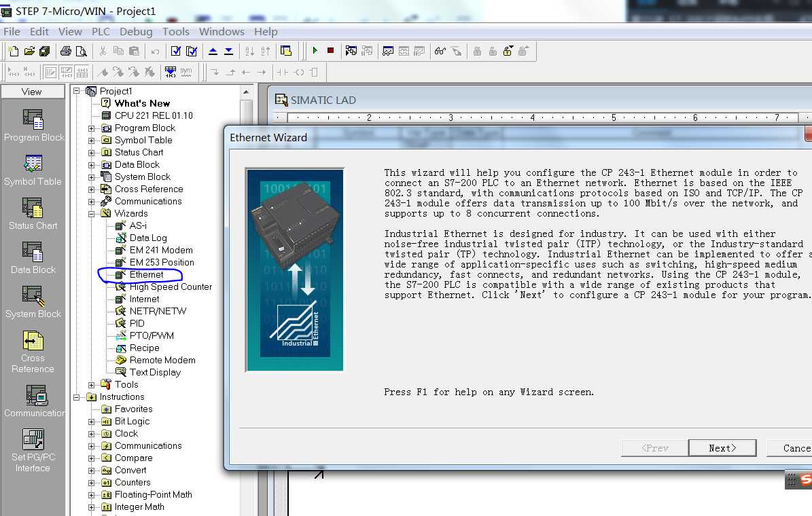812x516 pixels.
Task: Select the What's New tree item
Action: click(x=142, y=103)
